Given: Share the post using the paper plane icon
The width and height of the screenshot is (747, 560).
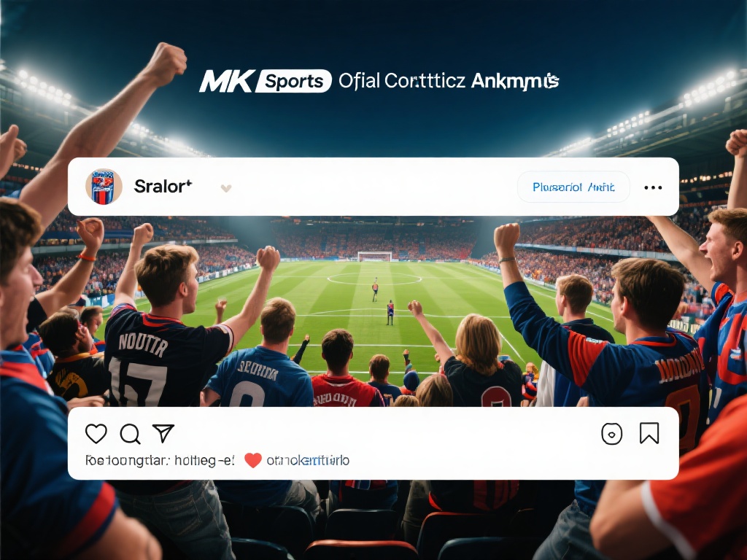Looking at the screenshot, I should 163,433.
